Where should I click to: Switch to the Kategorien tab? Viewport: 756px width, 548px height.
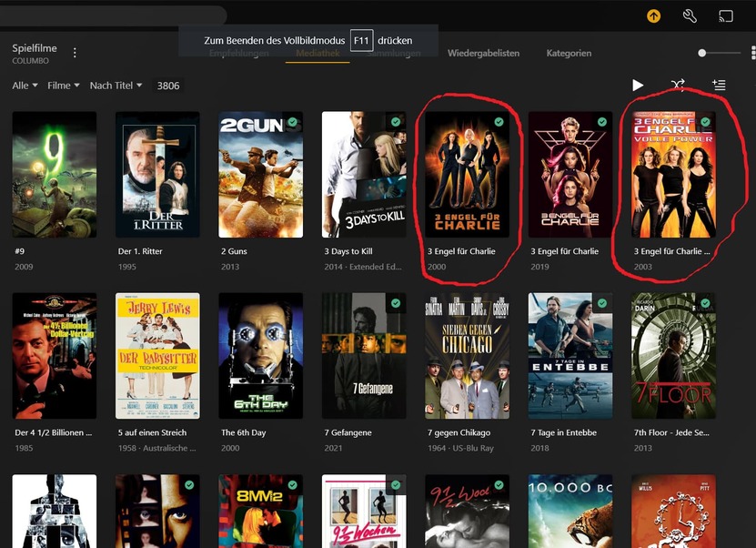click(569, 53)
